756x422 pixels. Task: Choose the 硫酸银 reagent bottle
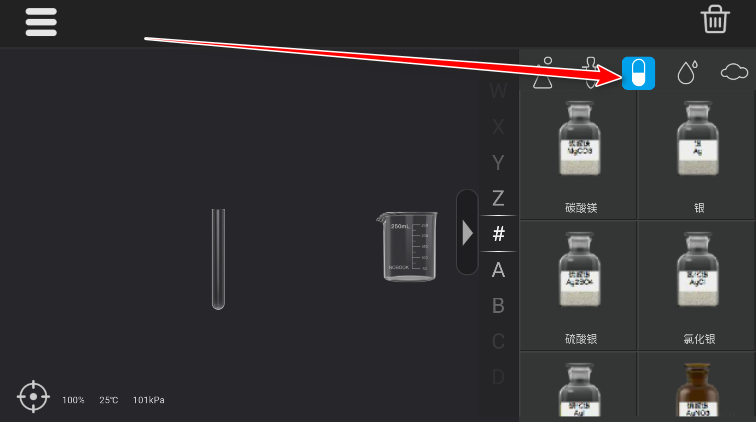tap(579, 286)
